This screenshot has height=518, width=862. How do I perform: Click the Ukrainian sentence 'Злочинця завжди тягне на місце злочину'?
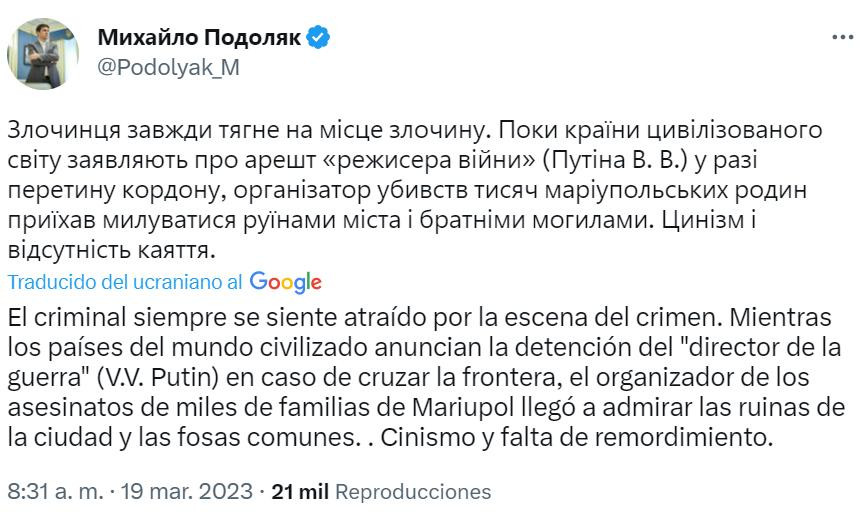(x=247, y=130)
